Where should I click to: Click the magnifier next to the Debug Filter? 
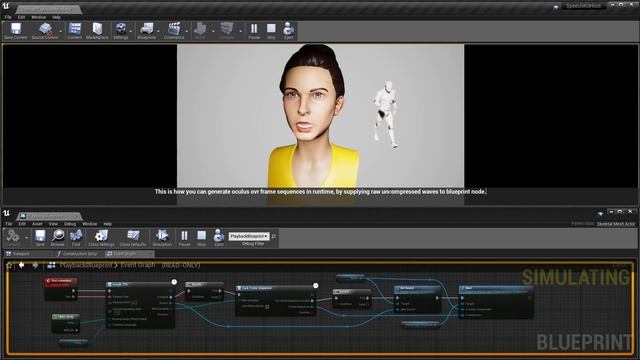274,236
